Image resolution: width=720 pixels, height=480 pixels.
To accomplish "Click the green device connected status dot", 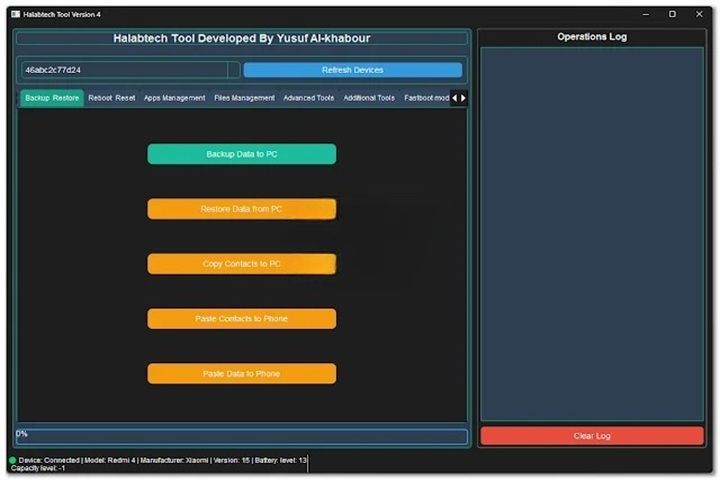I will [12, 460].
